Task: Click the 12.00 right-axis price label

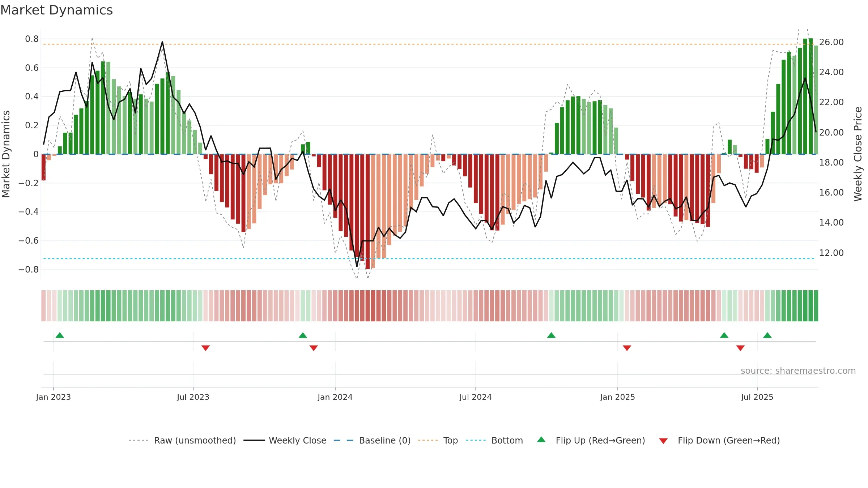Action: coord(831,253)
